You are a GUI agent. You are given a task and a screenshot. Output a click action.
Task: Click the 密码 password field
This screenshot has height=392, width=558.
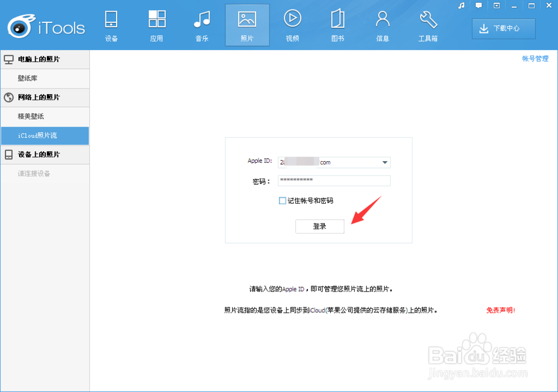(x=334, y=181)
